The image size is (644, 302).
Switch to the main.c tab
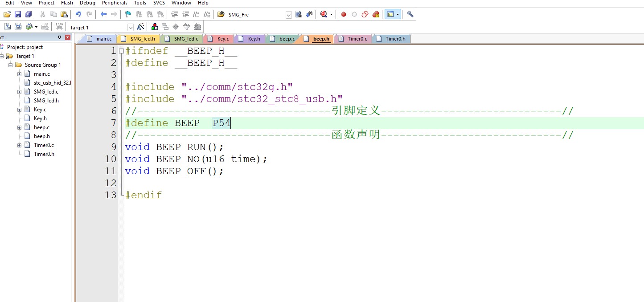[100, 39]
